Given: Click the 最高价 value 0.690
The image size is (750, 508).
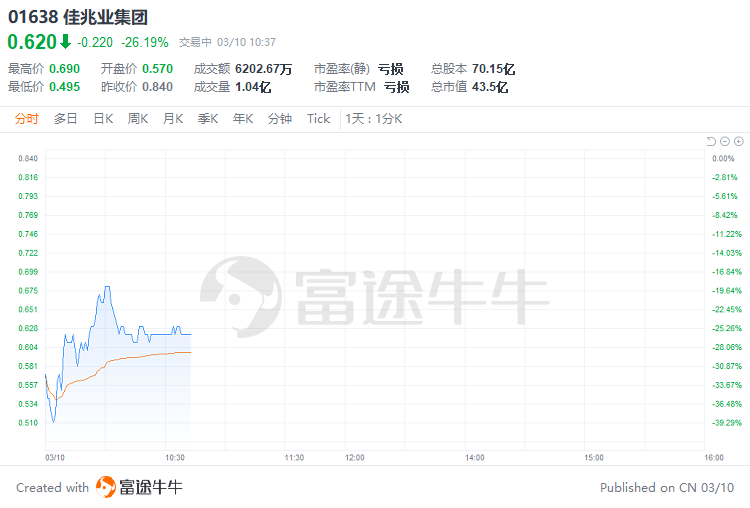Looking at the screenshot, I should [x=65, y=69].
